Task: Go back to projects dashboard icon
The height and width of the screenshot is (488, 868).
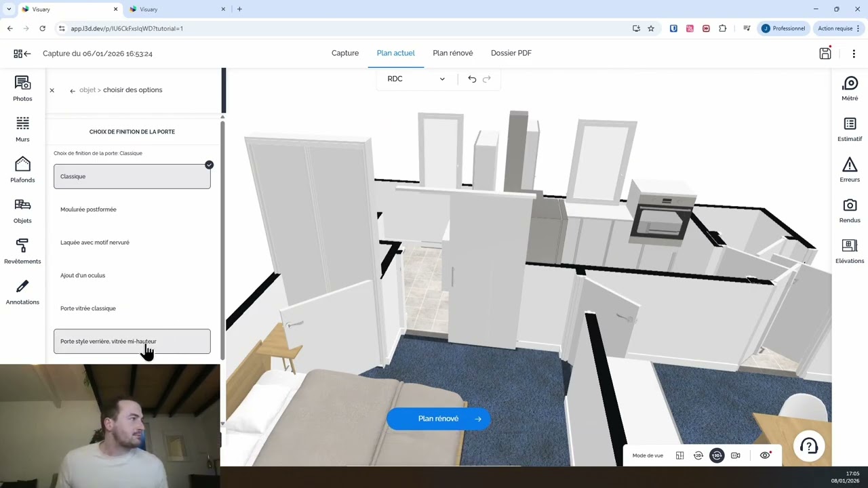Action: 22,54
